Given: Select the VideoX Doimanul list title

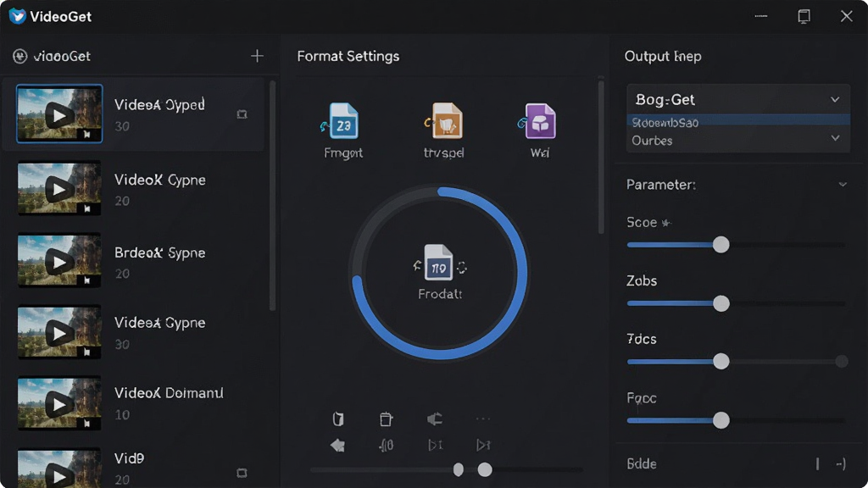Looking at the screenshot, I should tap(169, 393).
